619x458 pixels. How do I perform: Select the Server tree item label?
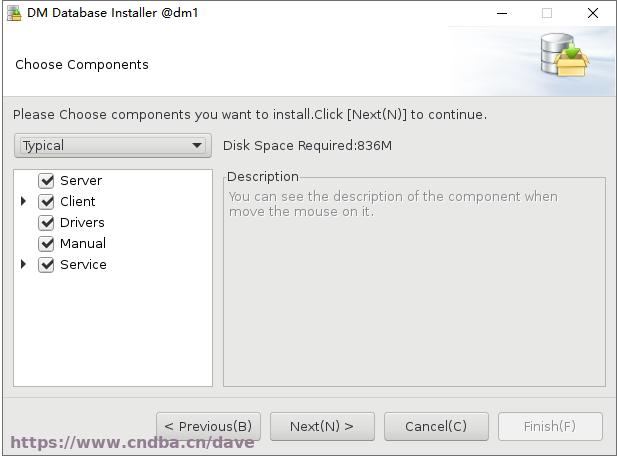(81, 181)
